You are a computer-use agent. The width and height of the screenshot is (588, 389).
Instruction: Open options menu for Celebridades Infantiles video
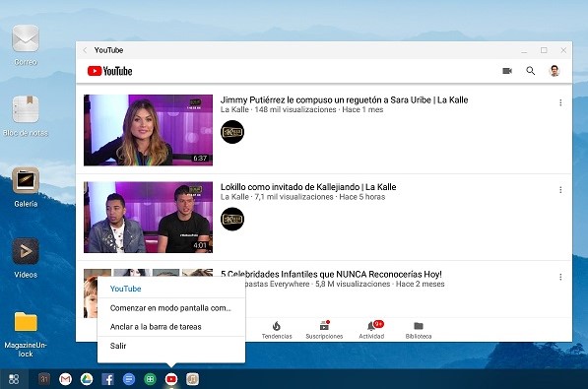tap(560, 277)
